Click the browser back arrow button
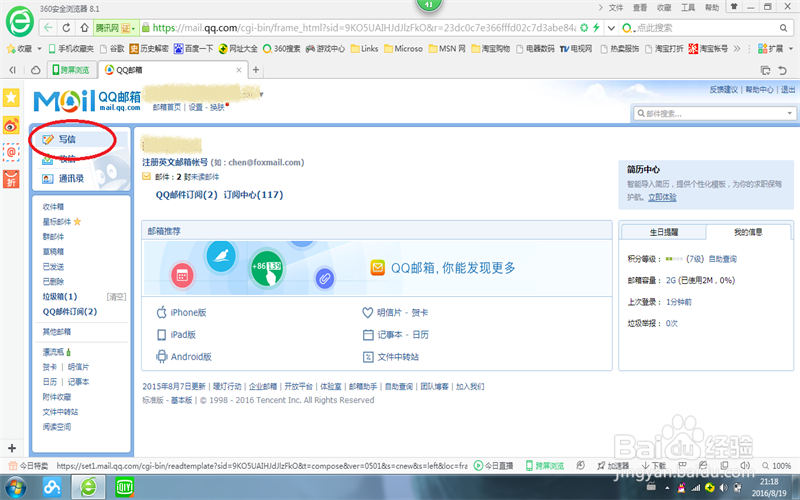Viewport: 800px width, 500px height. tap(48, 28)
